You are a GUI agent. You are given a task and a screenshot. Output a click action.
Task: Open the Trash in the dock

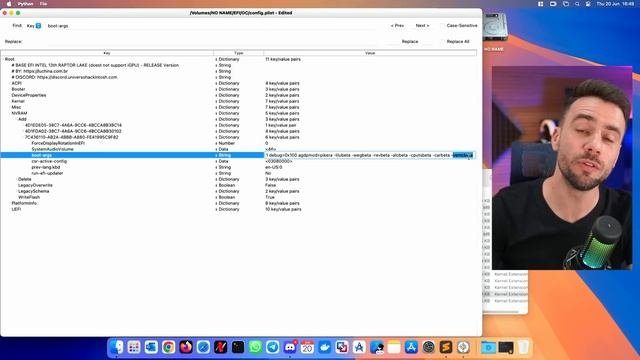pyautogui.click(x=524, y=347)
